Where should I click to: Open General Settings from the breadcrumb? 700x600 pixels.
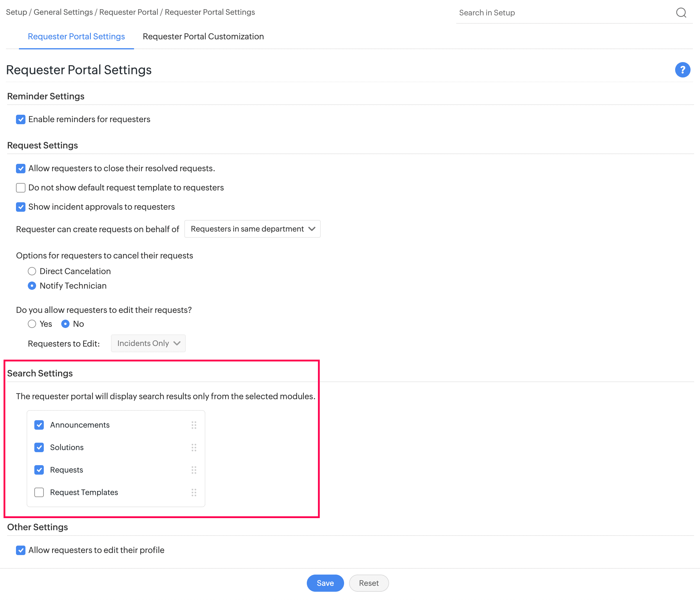[63, 12]
